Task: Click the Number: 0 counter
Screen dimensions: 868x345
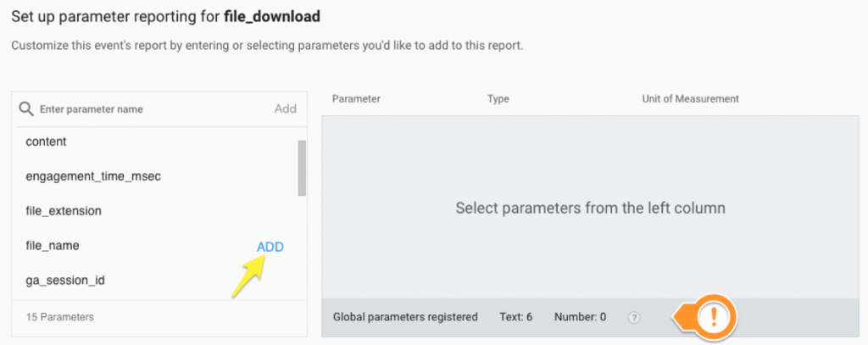Action: (580, 318)
